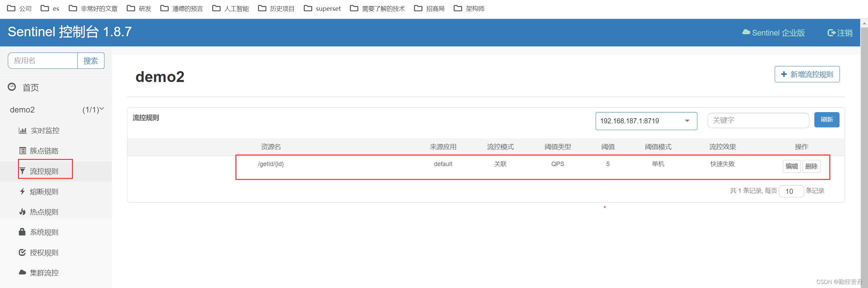Click the default source app cell
Screen dimensions: 868x288
pos(443,164)
